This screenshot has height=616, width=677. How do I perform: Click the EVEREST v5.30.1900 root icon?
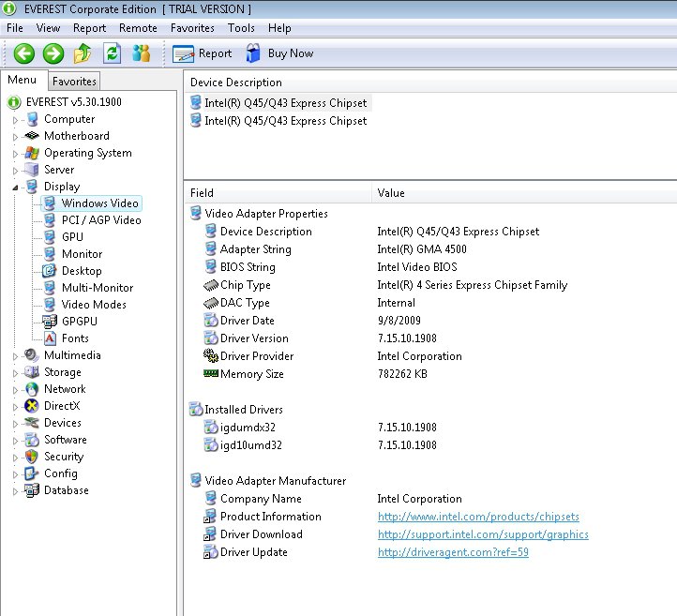click(14, 102)
